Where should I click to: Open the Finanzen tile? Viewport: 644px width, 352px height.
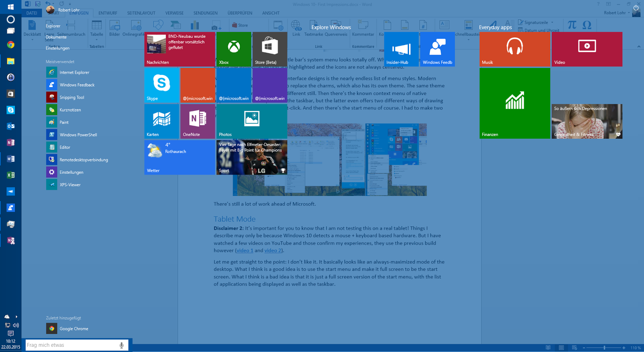[514, 103]
